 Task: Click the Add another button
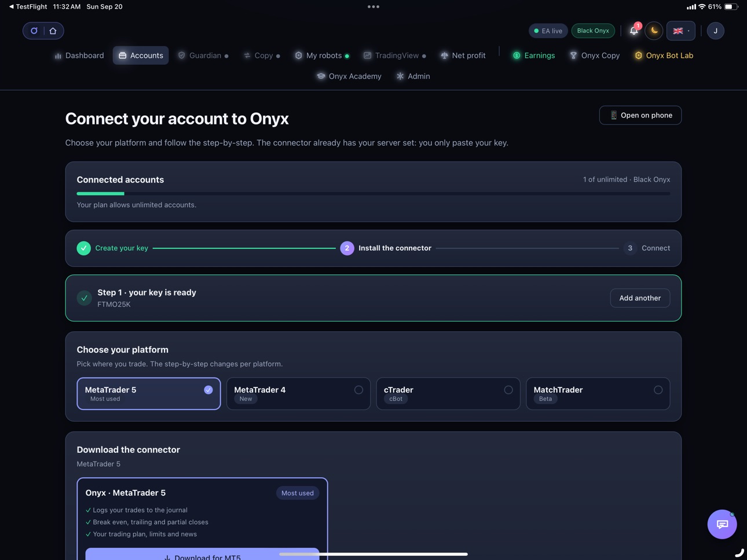point(640,298)
